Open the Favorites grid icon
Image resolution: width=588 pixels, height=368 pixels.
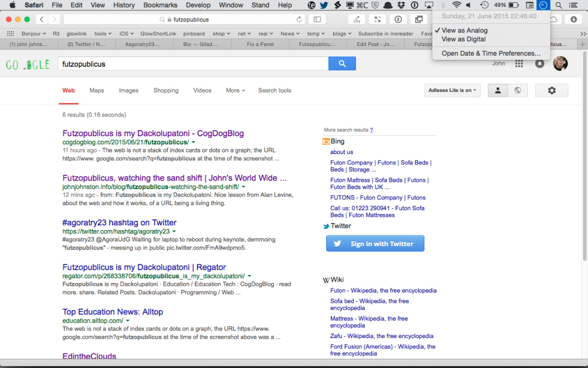[x=10, y=33]
